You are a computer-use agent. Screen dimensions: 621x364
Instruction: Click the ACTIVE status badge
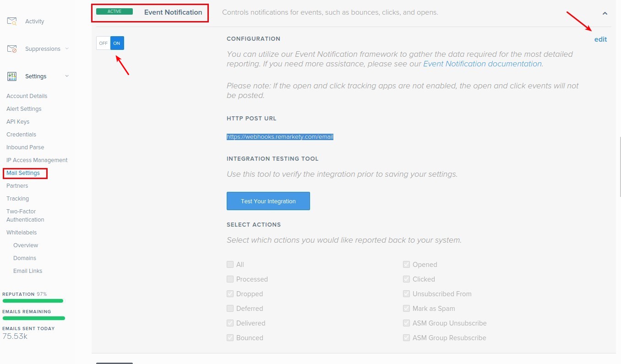[x=114, y=11]
